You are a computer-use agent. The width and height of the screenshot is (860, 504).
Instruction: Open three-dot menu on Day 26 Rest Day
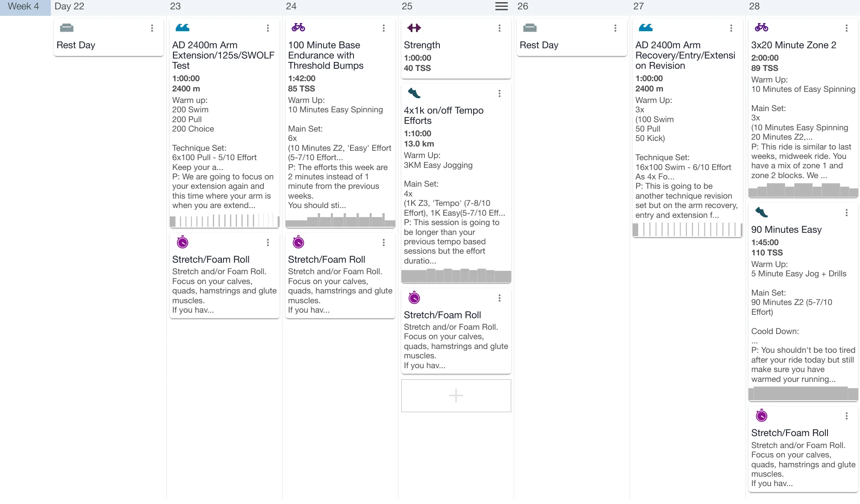615,28
